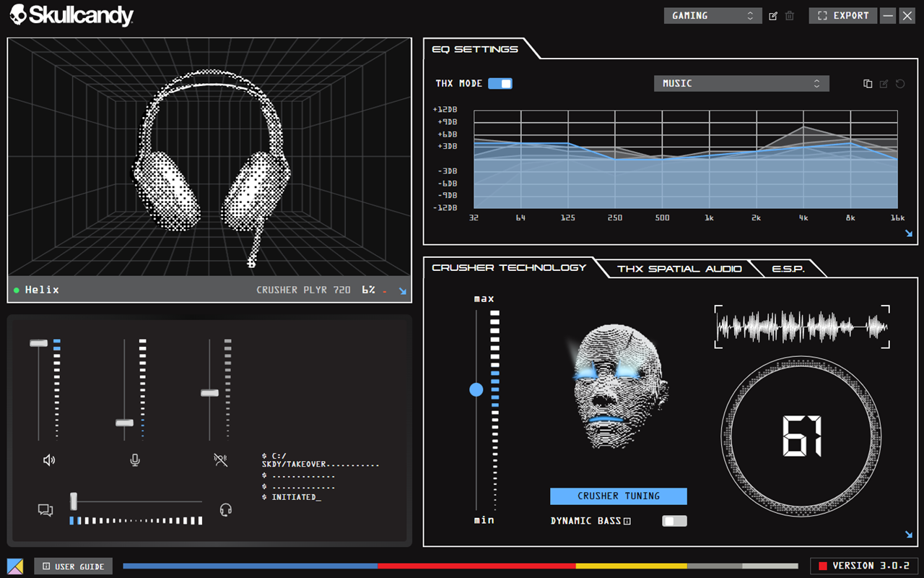Switch to the THX Spatial Audio tab
This screenshot has width=924, height=578.
click(x=679, y=269)
